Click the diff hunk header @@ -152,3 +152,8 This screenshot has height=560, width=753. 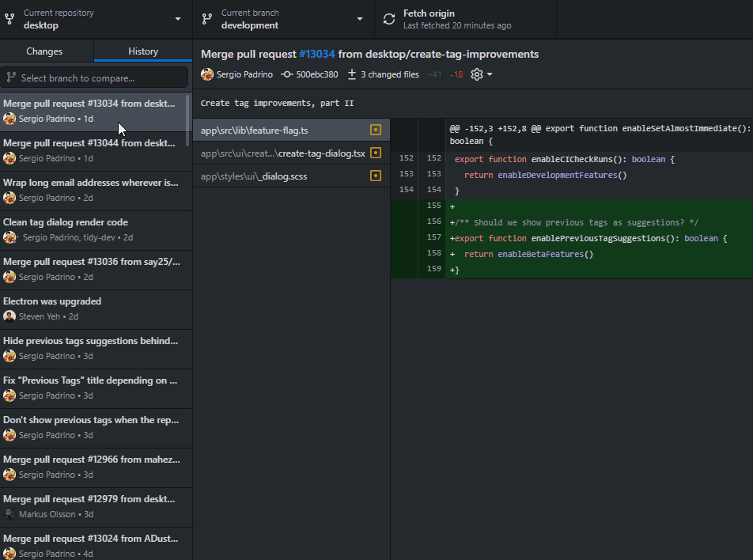click(600, 134)
